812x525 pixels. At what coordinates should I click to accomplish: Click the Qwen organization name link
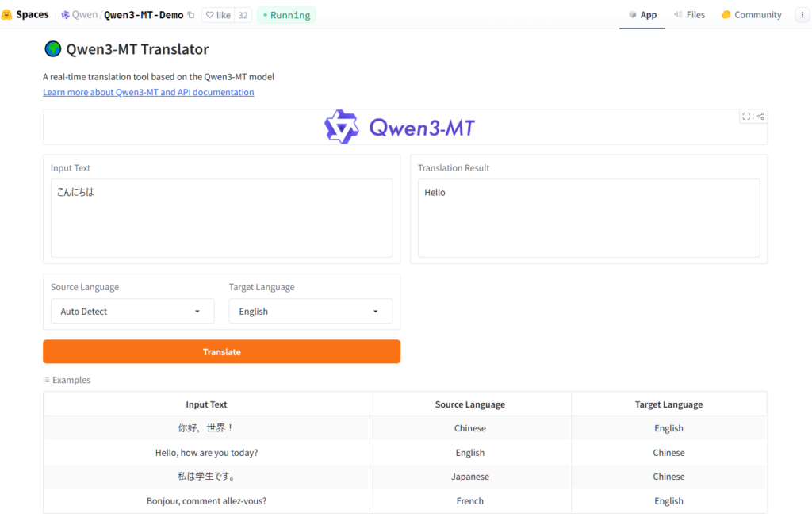tap(85, 15)
